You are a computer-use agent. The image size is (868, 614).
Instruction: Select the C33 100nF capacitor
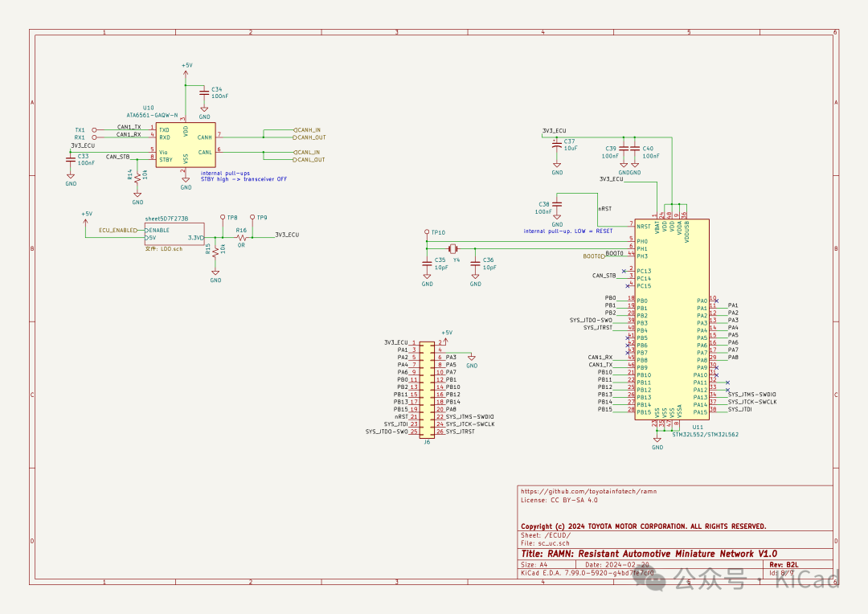click(x=70, y=159)
